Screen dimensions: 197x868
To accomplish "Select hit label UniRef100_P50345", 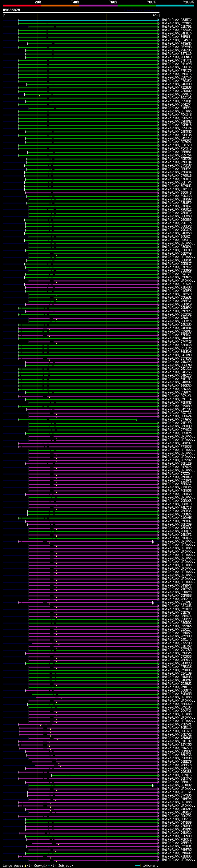I will [177, 149].
